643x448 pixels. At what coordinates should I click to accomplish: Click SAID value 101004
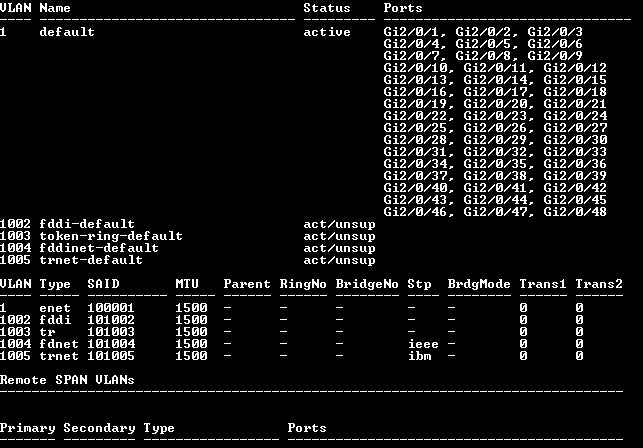111,344
